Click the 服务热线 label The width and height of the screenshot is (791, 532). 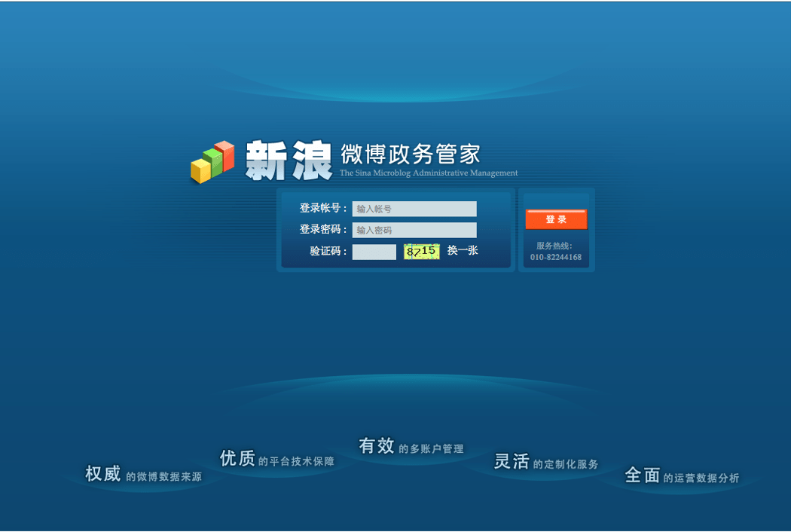click(x=554, y=246)
